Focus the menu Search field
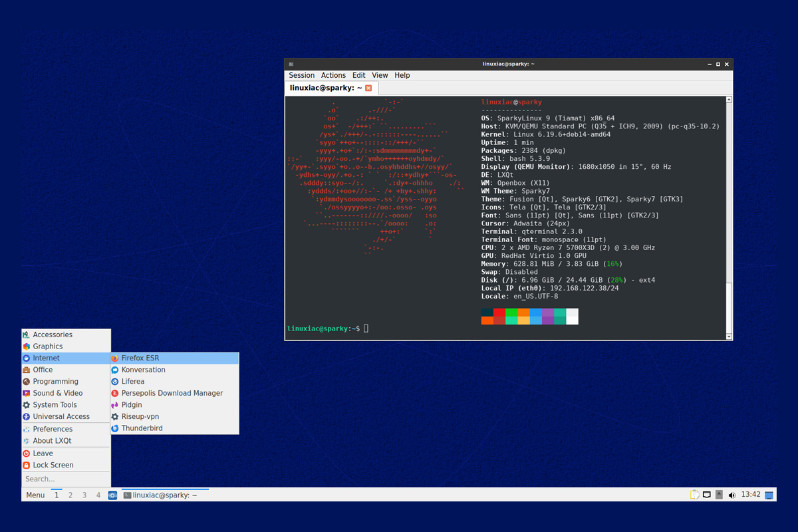 click(x=66, y=479)
